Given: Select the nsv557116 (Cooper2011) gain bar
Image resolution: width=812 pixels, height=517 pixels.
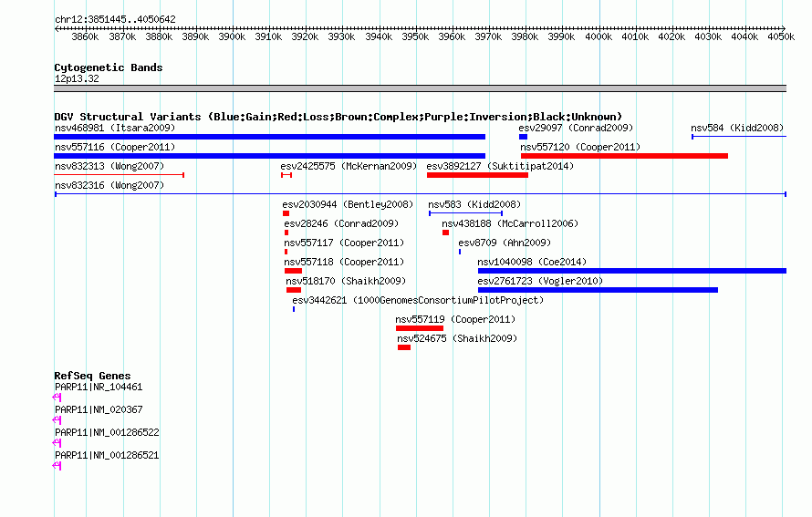Looking at the screenshot, I should 270,156.
